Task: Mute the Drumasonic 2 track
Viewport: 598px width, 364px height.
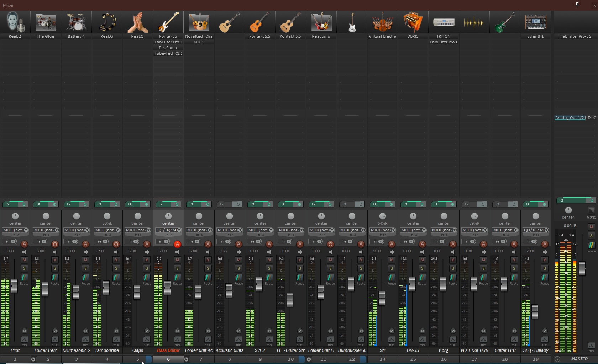Action: click(85, 260)
